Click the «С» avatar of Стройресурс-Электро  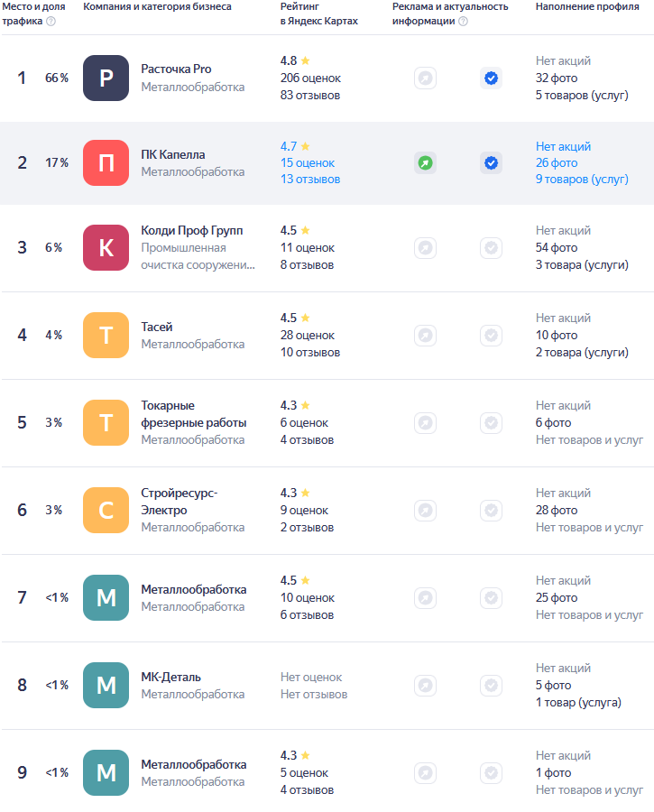106,511
